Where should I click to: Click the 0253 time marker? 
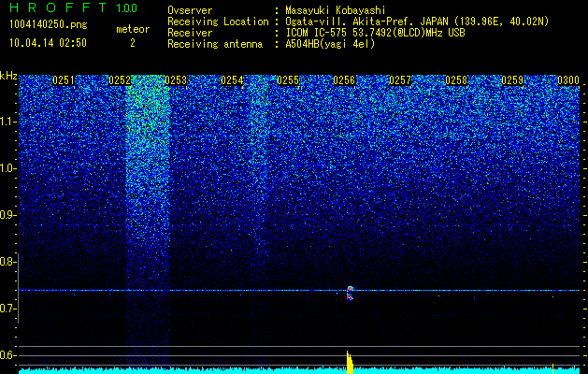176,80
